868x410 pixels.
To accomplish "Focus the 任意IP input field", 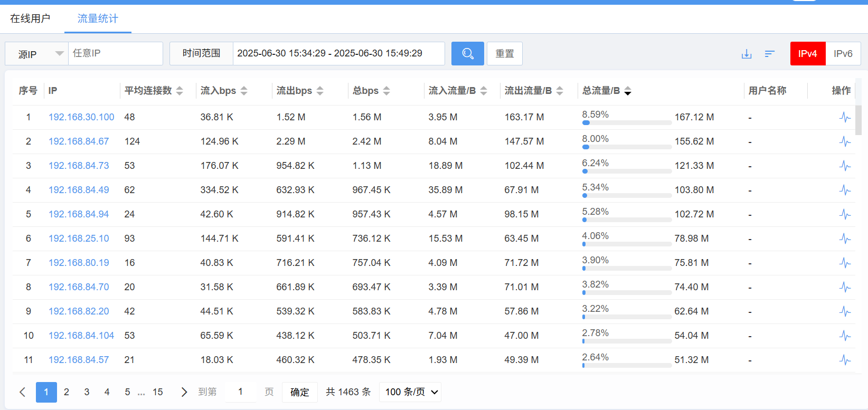I will [116, 53].
